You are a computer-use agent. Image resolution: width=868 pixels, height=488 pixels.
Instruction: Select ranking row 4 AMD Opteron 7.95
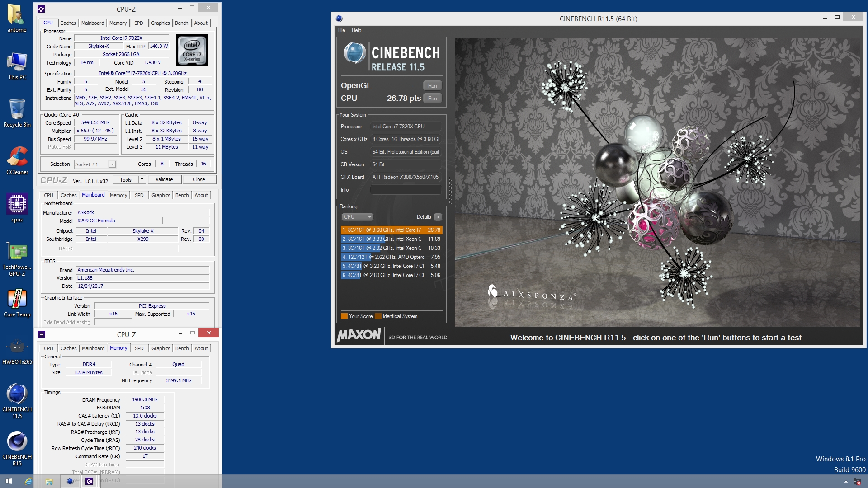coord(392,257)
